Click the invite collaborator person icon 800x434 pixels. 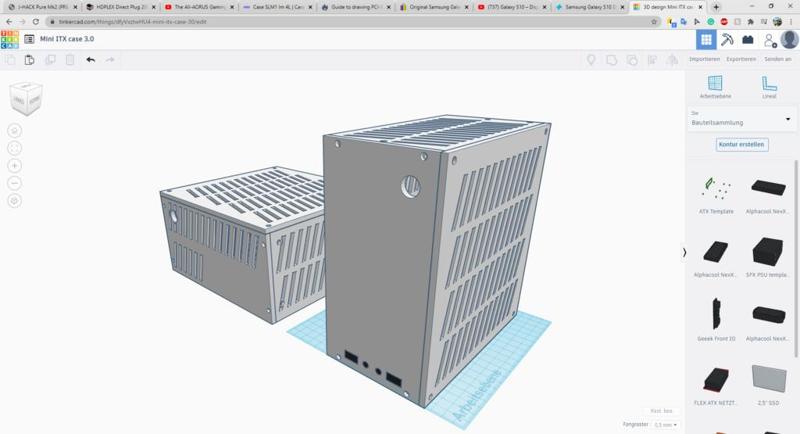(769, 39)
